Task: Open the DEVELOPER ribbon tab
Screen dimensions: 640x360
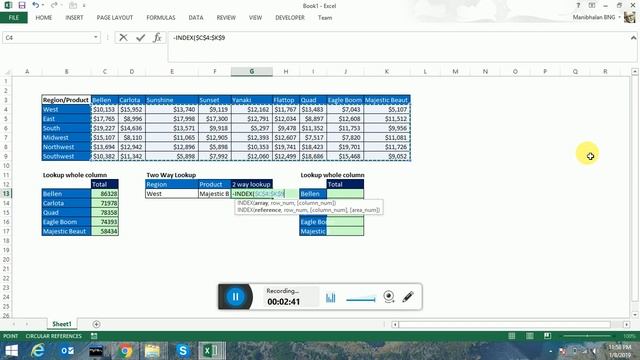Action: point(290,18)
